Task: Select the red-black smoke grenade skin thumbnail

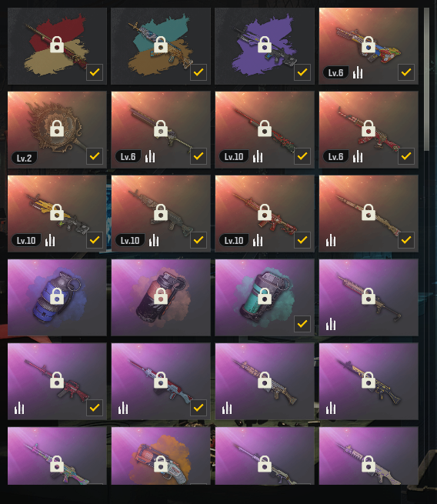Action: pos(161,297)
